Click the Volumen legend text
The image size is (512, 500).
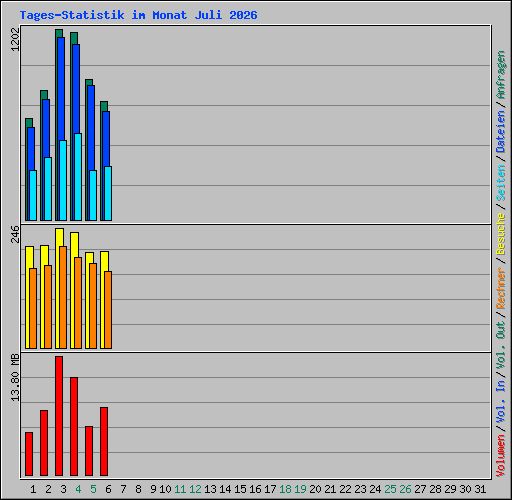(501, 455)
